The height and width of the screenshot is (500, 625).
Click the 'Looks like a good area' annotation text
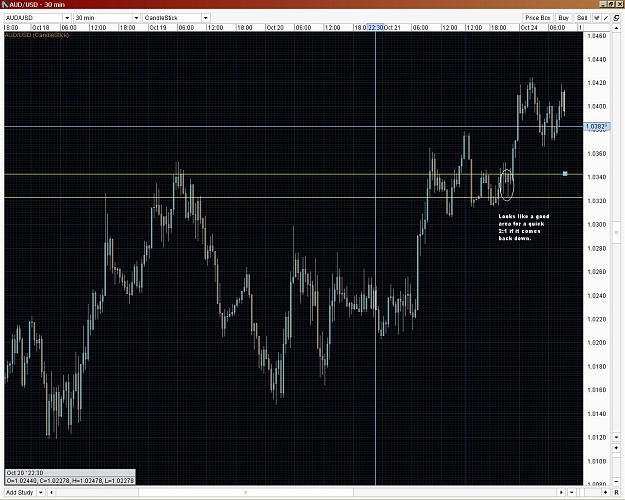pyautogui.click(x=523, y=227)
